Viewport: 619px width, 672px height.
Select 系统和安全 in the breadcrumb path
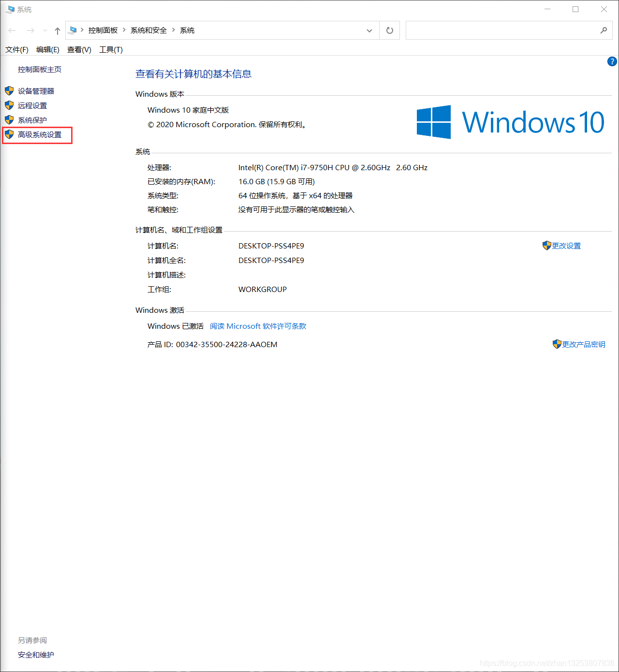(x=148, y=30)
